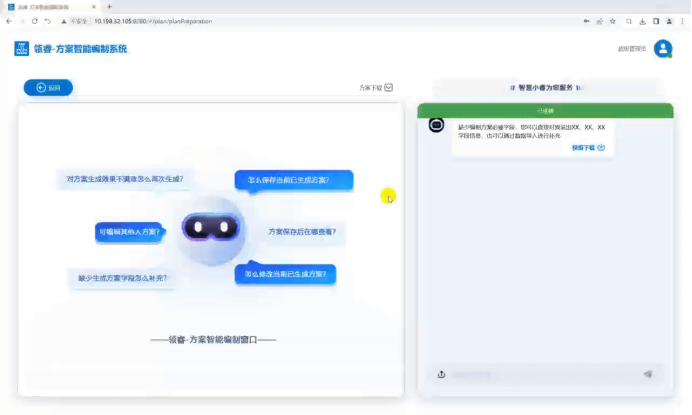
Task: Click the user avatar icon in header
Action: (662, 49)
